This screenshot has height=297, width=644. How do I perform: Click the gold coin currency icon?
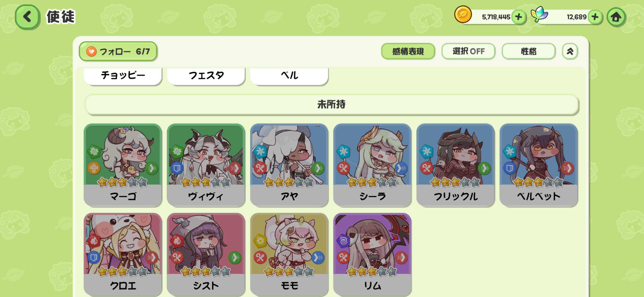click(463, 14)
